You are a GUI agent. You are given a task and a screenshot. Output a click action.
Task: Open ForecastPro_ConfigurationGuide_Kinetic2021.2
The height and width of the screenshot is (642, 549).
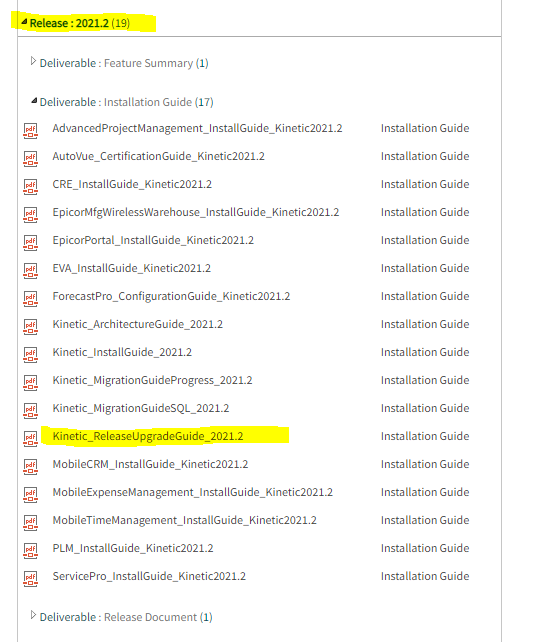(x=171, y=296)
